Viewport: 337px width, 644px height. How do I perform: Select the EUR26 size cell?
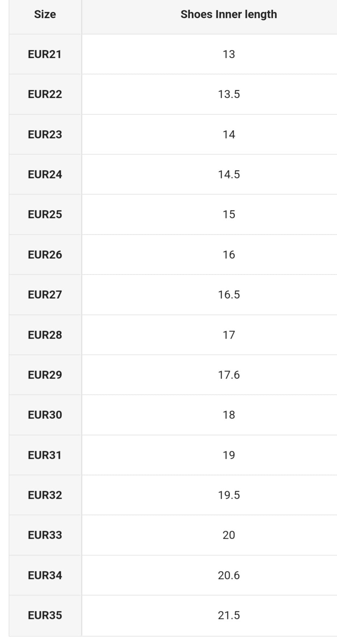[45, 255]
